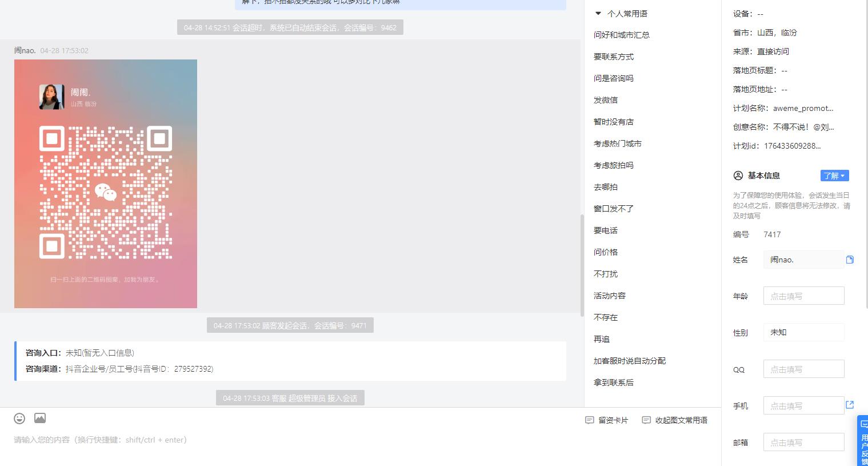Click sender name 闹nao. above QR image

click(25, 50)
